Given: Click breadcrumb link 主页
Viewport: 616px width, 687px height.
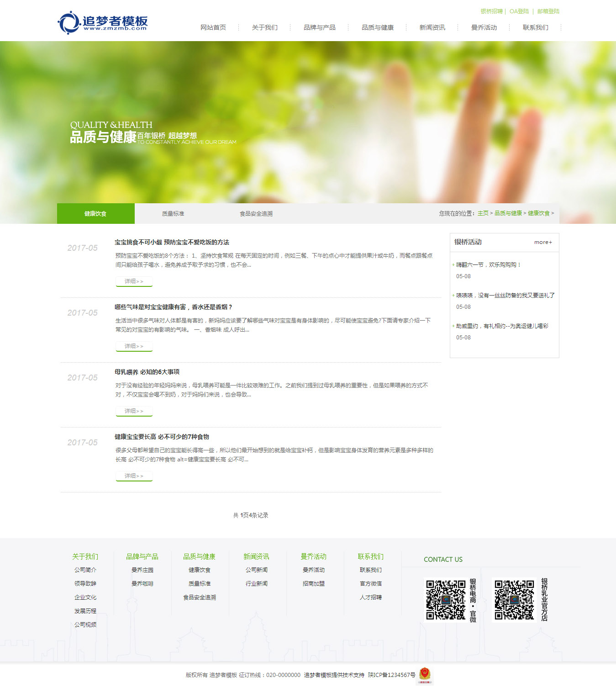Looking at the screenshot, I should [x=483, y=213].
